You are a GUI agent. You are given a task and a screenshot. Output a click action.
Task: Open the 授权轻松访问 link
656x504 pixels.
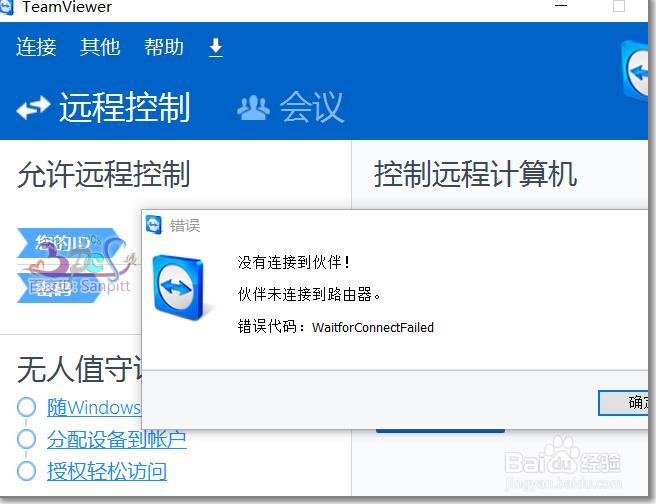pos(107,471)
